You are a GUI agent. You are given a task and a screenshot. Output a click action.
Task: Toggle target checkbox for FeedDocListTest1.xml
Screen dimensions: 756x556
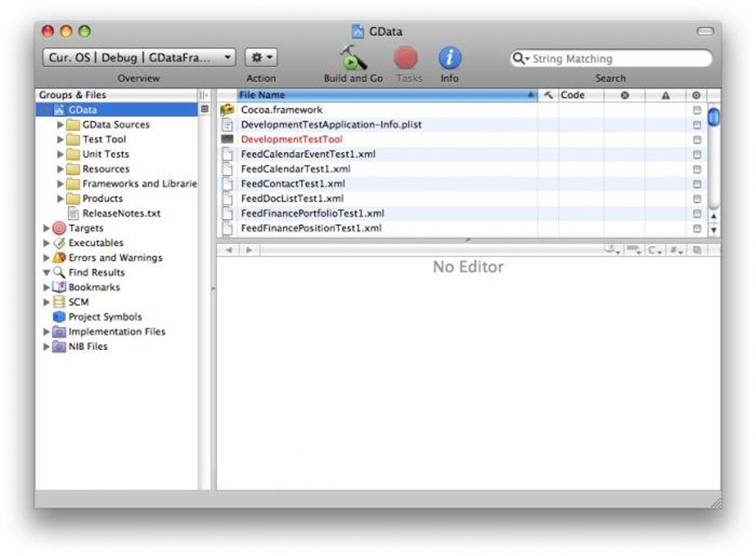point(697,199)
